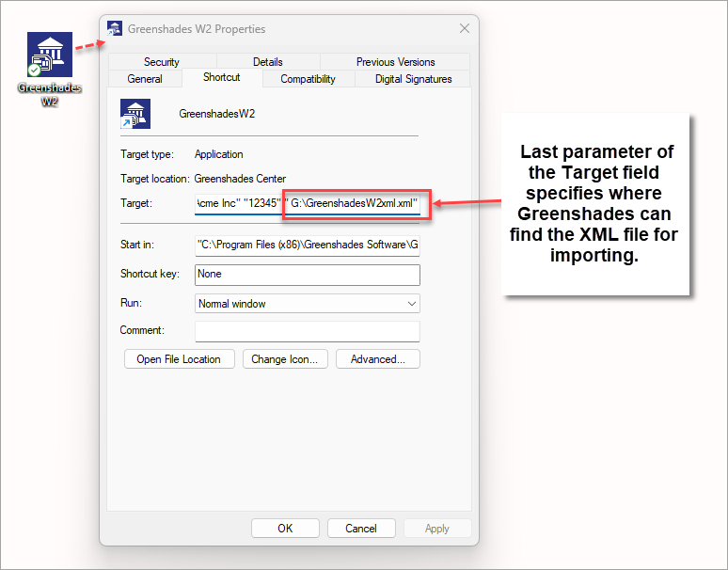Viewport: 728px width, 570px height.
Task: Click the title bar Greenshades Properties icon
Action: click(115, 28)
